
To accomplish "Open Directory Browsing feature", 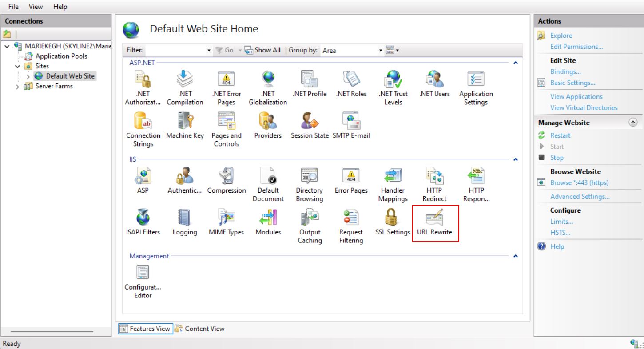I will (310, 185).
